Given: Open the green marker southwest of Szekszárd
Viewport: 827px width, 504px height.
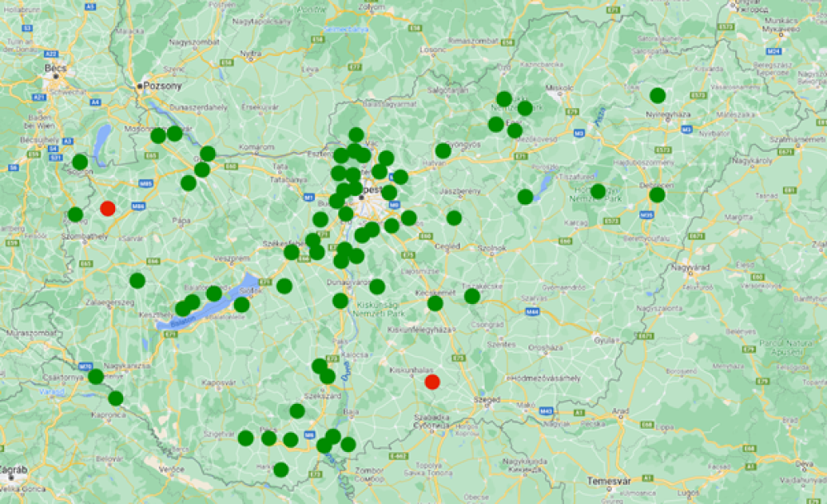Looking at the screenshot, I should 297,411.
